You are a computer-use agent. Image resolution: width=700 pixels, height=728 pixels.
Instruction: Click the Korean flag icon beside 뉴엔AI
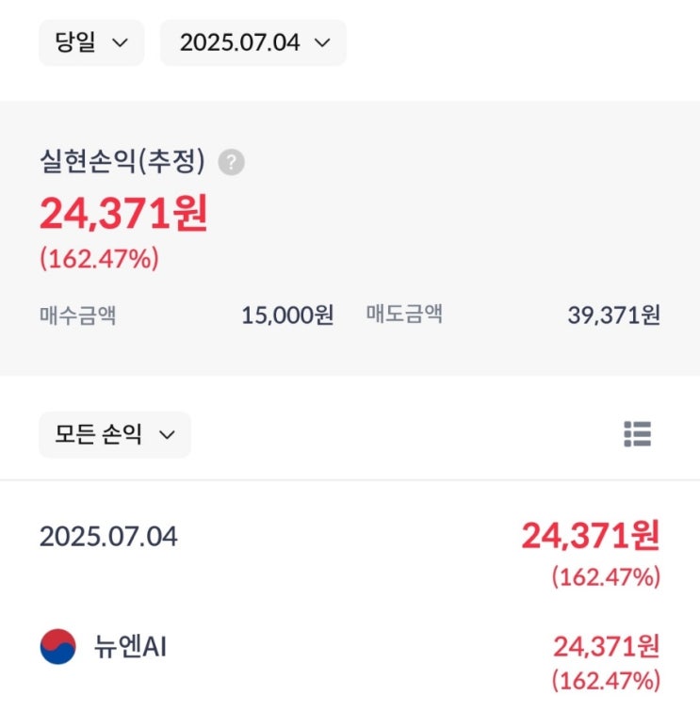coord(58,646)
